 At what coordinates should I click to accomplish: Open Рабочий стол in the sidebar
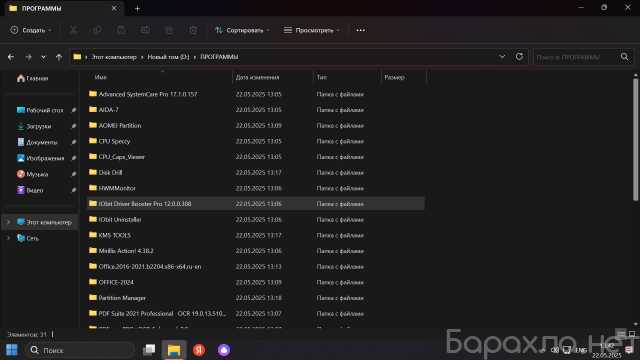[41, 110]
